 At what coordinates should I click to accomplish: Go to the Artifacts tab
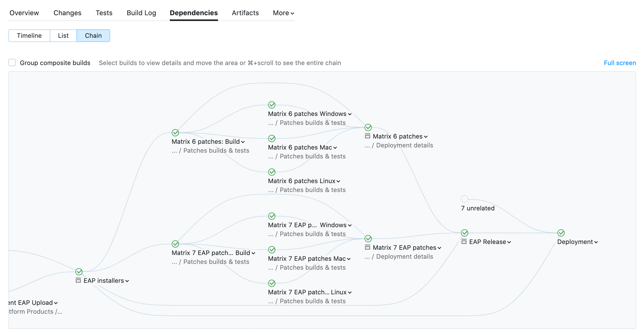coord(245,13)
